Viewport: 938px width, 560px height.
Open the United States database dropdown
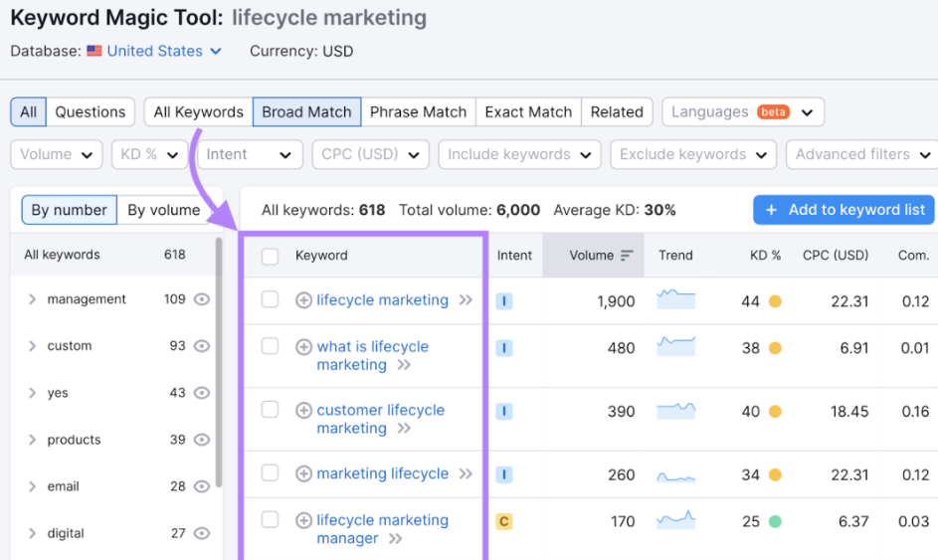point(154,51)
